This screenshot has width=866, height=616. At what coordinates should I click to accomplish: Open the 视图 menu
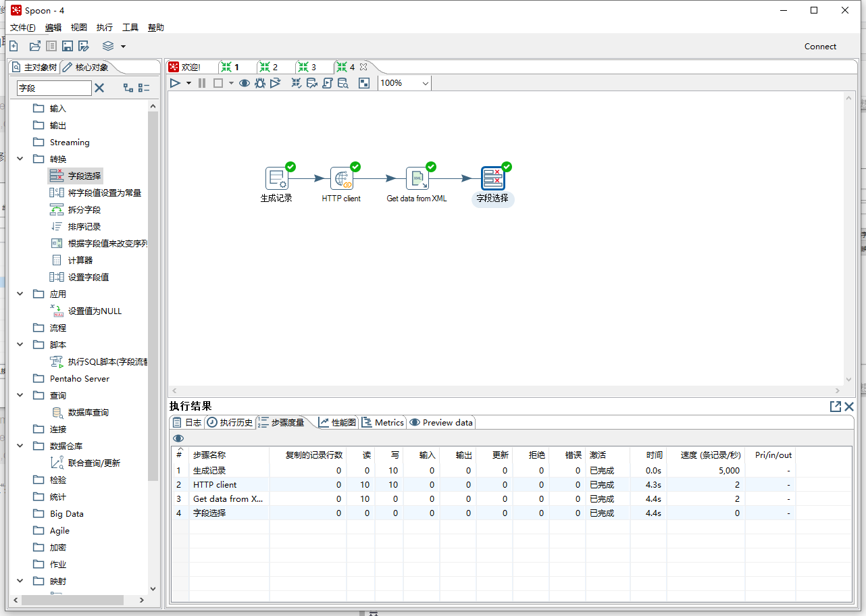point(79,28)
